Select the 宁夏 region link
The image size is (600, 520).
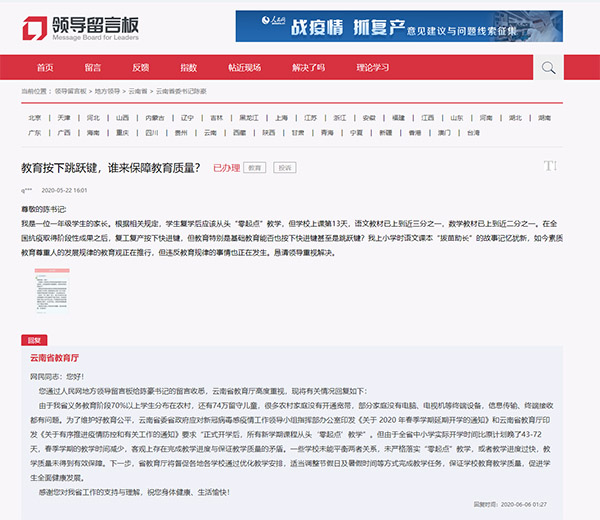tap(356, 133)
